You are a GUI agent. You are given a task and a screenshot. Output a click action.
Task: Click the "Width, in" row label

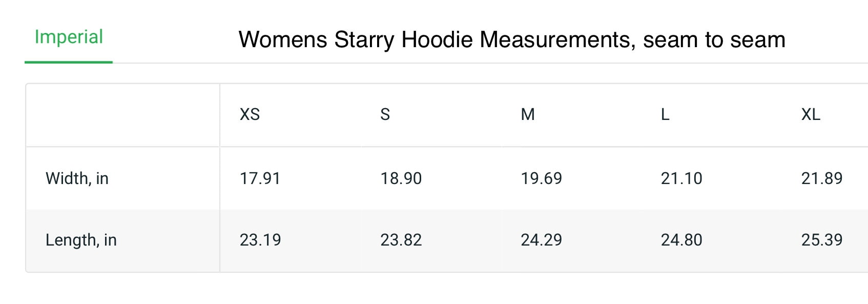pyautogui.click(x=77, y=178)
